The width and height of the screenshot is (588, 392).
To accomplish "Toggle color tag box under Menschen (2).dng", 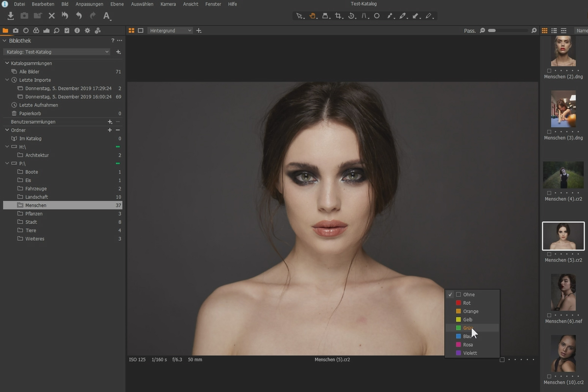I will tap(549, 71).
